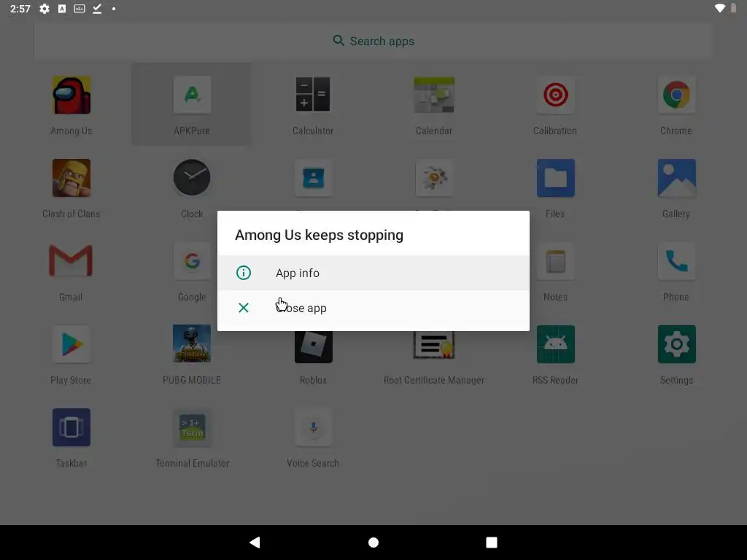The height and width of the screenshot is (560, 747).
Task: Open the Contacts app icon
Action: [x=313, y=178]
